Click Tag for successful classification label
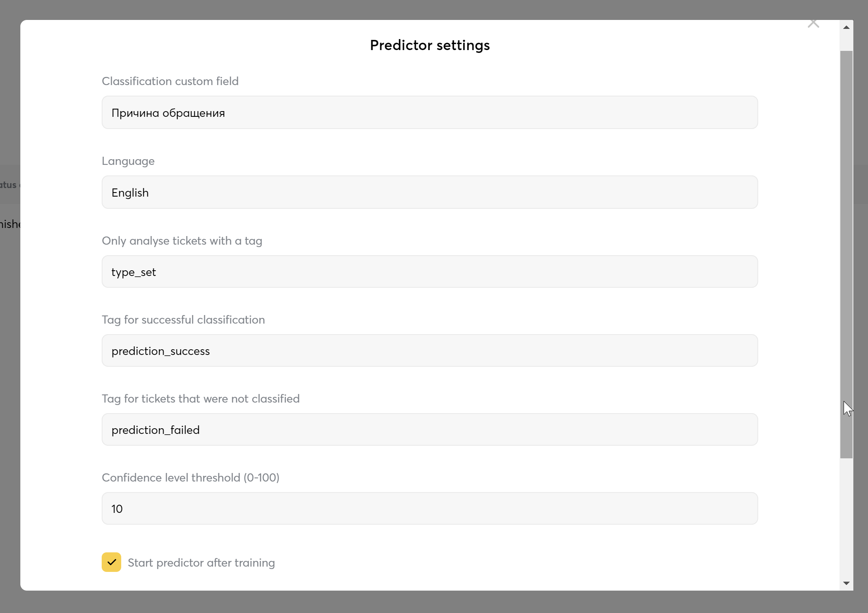The image size is (868, 613). point(183,320)
